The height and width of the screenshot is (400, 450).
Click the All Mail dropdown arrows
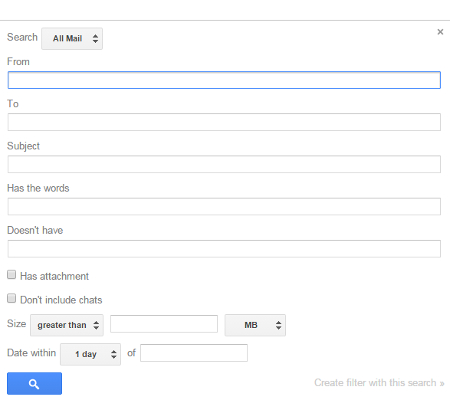coord(96,39)
